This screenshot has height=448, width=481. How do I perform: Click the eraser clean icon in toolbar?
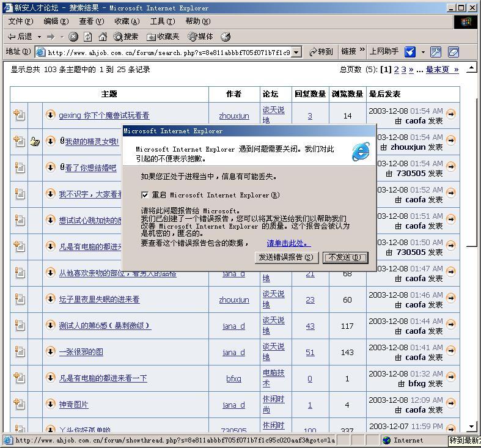click(453, 52)
